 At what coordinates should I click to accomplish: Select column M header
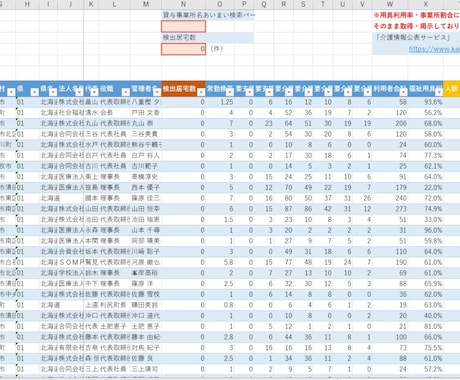click(x=146, y=4)
